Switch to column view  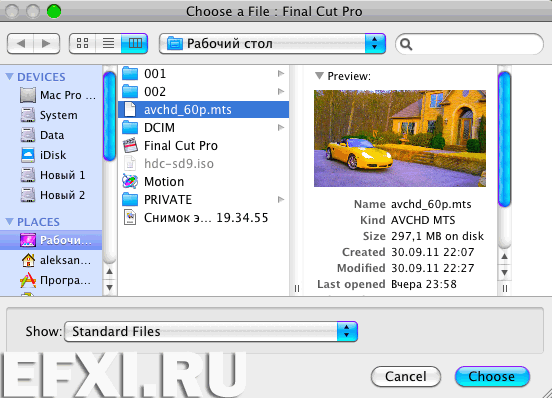coord(134,44)
